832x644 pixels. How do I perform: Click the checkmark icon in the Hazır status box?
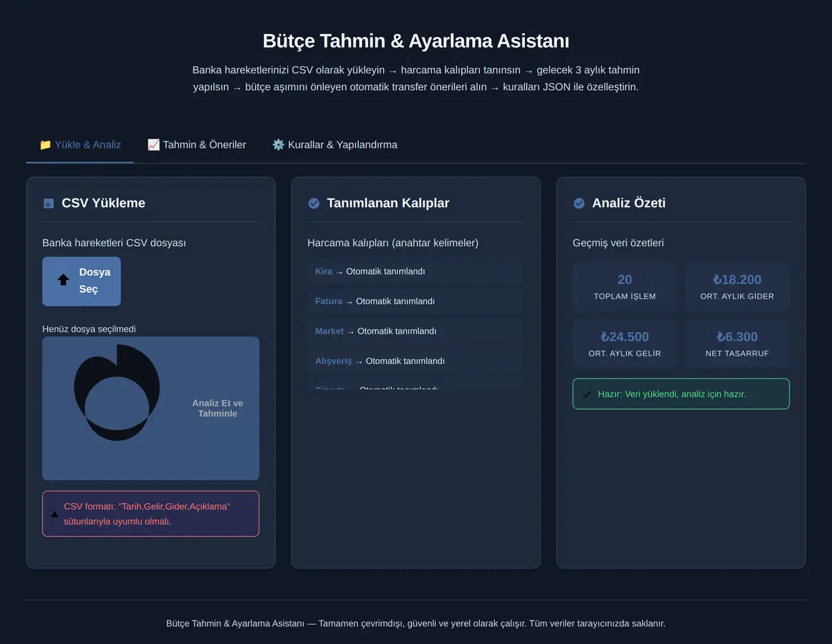click(x=587, y=394)
